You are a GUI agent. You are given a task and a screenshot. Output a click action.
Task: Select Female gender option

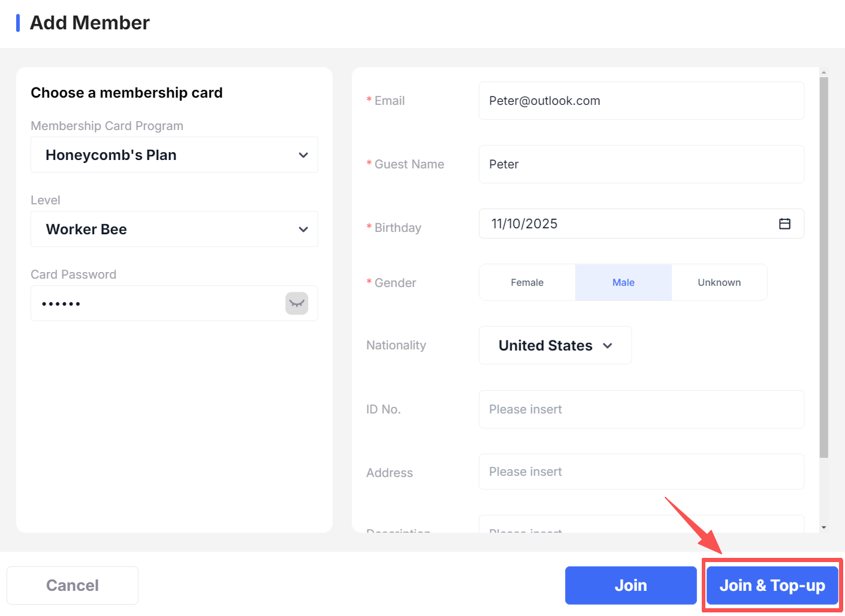tap(527, 282)
